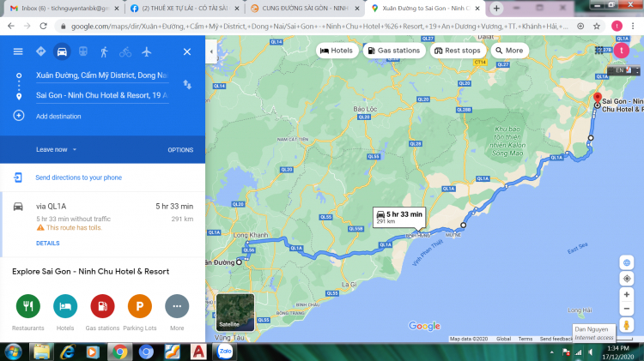Open File Explorer from taskbar

point(41,352)
